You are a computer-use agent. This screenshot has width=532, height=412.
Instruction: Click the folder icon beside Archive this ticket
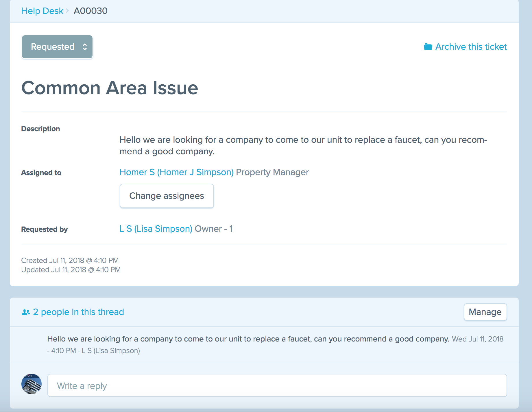pos(428,47)
